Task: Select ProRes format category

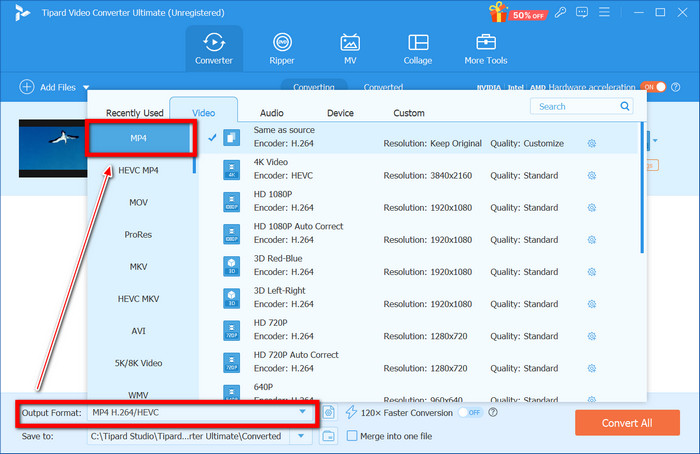Action: click(x=138, y=235)
